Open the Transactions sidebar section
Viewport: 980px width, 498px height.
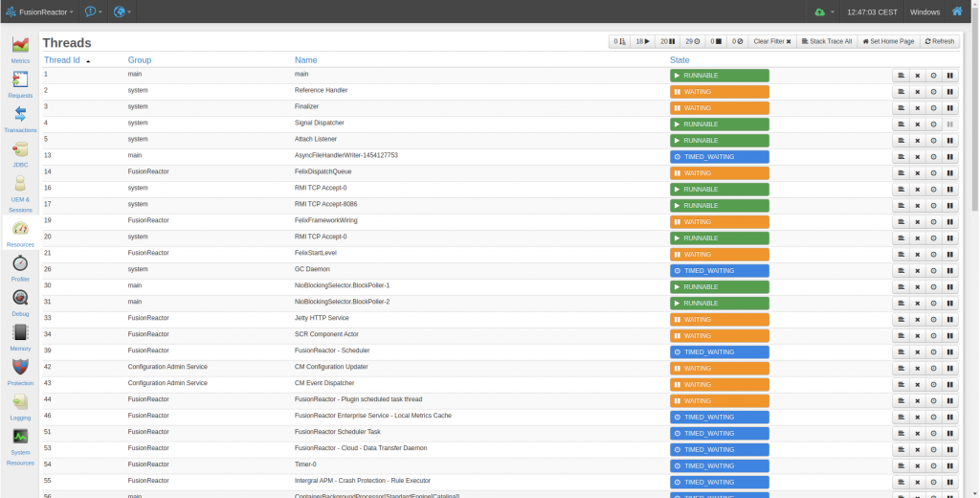(x=20, y=120)
